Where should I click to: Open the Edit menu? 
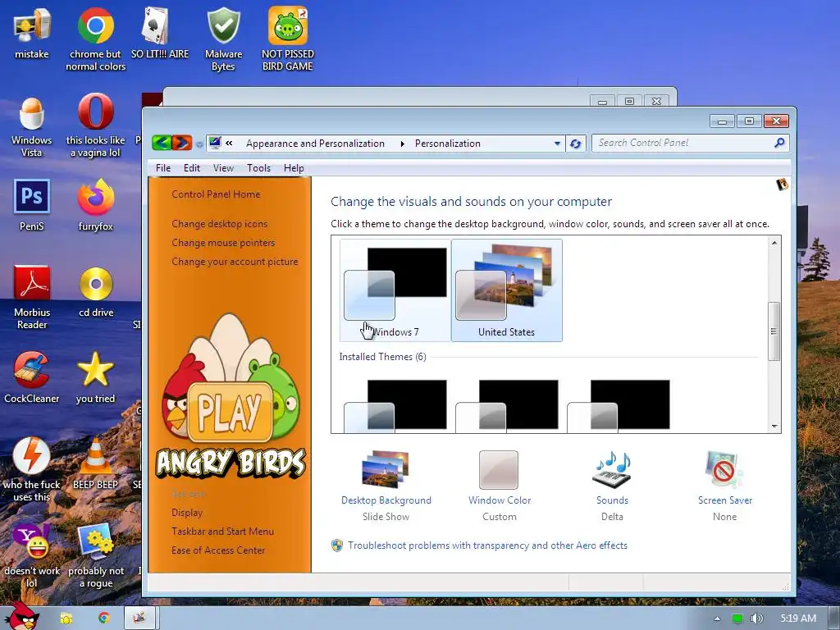coord(192,168)
